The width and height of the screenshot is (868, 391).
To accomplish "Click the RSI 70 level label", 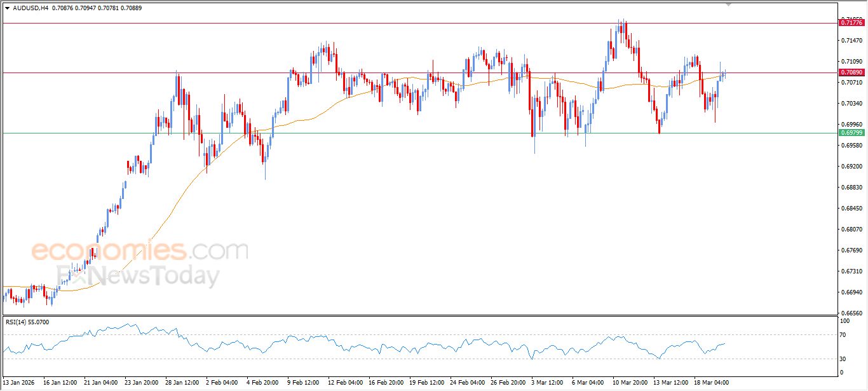I will 843,334.
